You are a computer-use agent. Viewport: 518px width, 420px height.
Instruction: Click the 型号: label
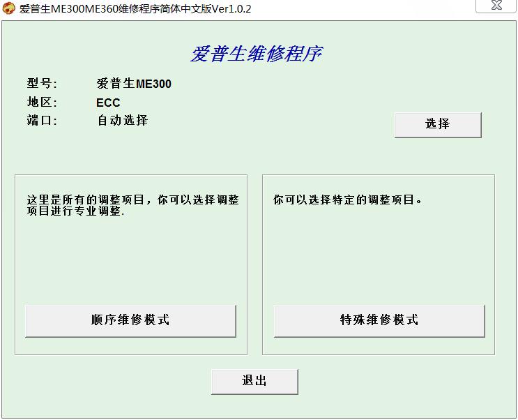click(42, 83)
